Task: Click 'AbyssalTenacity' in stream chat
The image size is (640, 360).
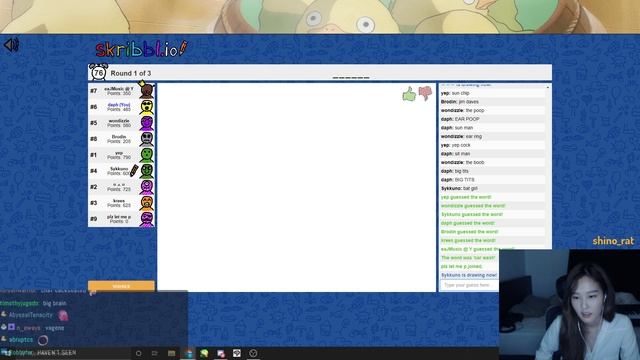Action: [31, 315]
